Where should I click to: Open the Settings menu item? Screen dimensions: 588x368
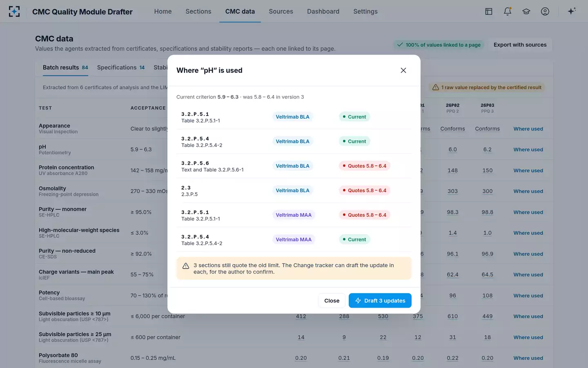click(365, 11)
